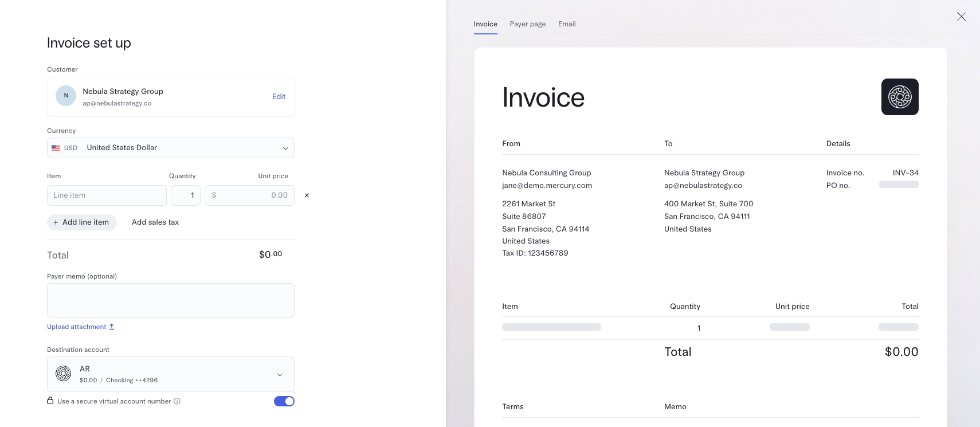
Task: Click the Nebula Consulting Group sender name
Action: [547, 173]
